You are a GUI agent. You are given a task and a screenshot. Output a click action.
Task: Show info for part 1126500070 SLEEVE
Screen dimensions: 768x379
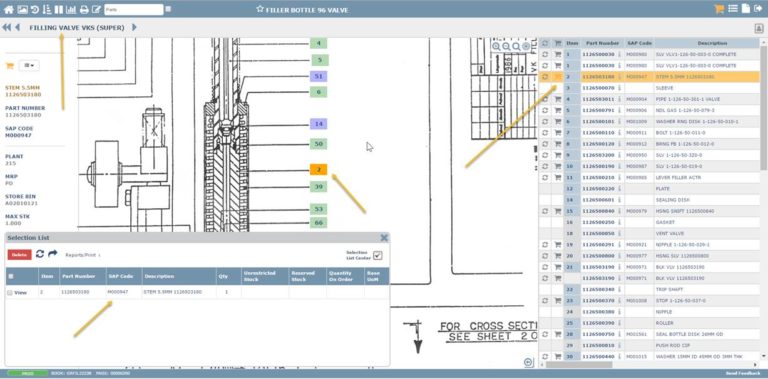(x=620, y=88)
